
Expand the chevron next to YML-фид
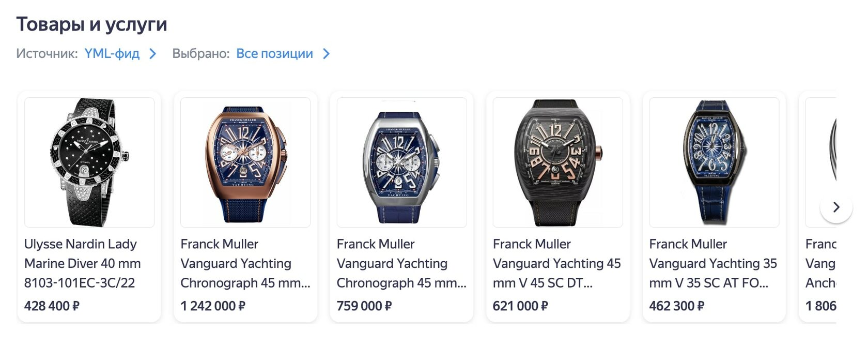(152, 54)
